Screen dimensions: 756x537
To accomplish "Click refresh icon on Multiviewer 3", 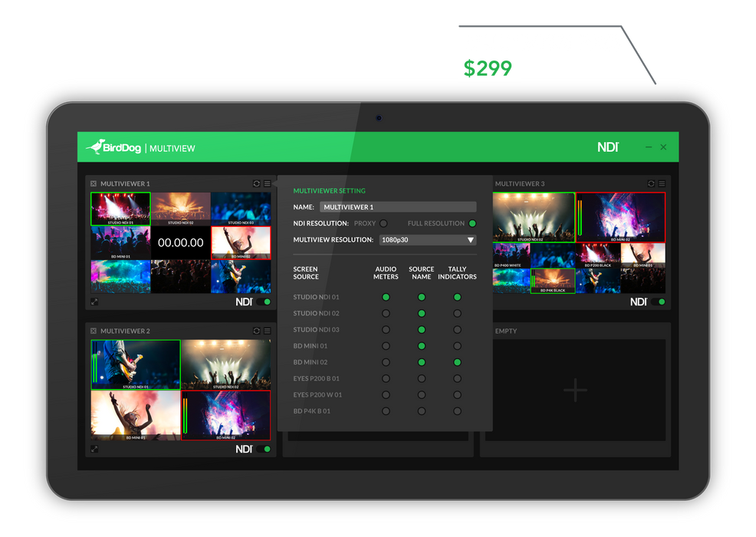I will point(651,184).
